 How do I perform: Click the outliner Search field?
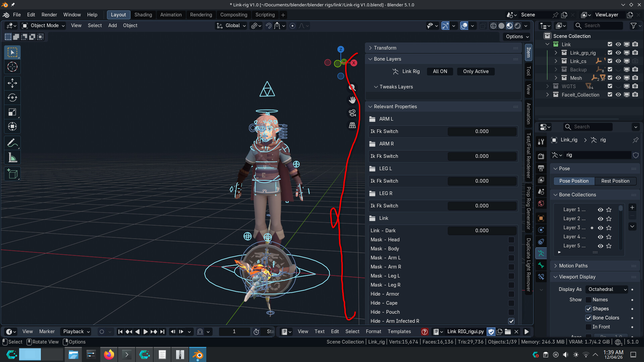click(x=598, y=25)
